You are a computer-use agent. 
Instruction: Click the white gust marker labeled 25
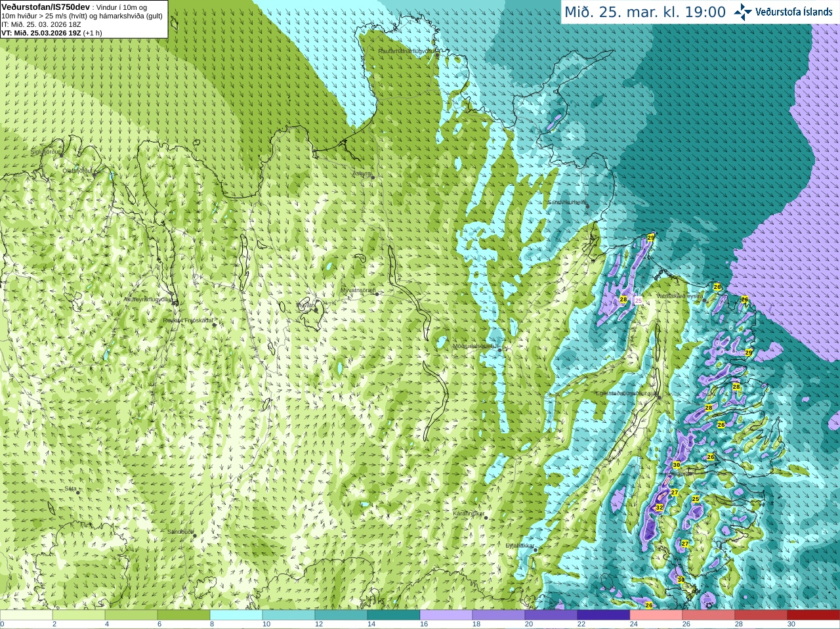click(x=639, y=300)
